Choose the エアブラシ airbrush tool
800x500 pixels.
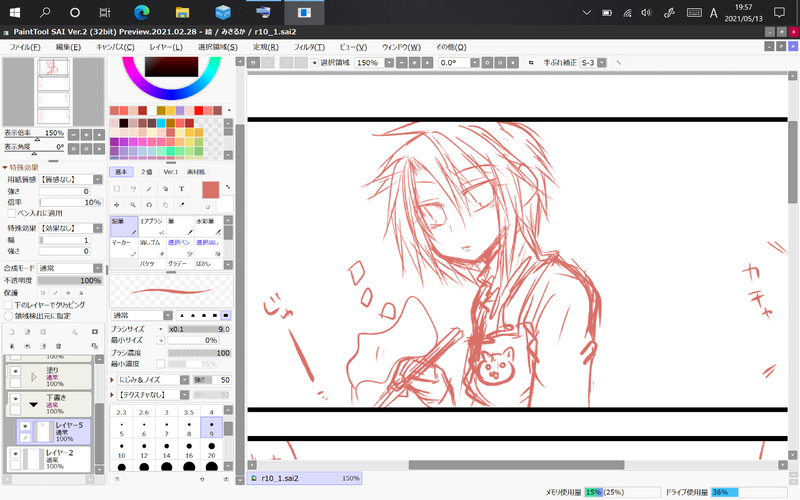pos(152,227)
